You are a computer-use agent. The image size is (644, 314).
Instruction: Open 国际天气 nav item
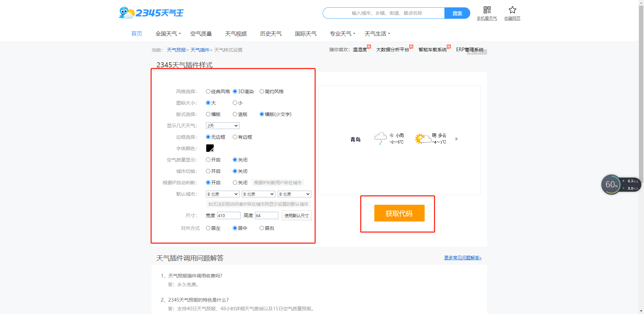pos(306,34)
